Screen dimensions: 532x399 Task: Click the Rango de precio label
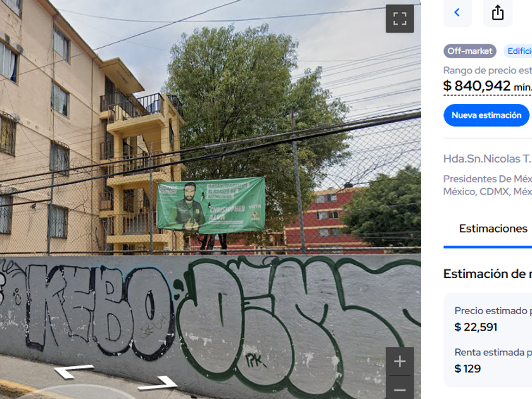tap(487, 70)
